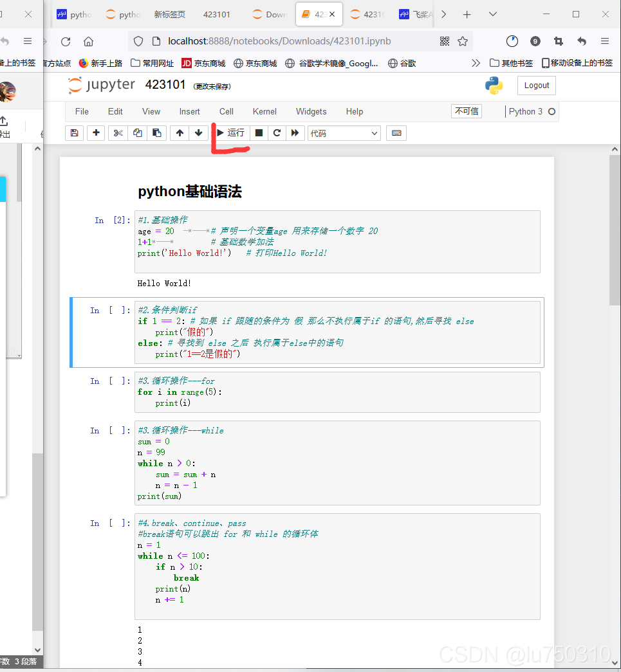Open the Help menu
The image size is (621, 672).
pos(355,111)
